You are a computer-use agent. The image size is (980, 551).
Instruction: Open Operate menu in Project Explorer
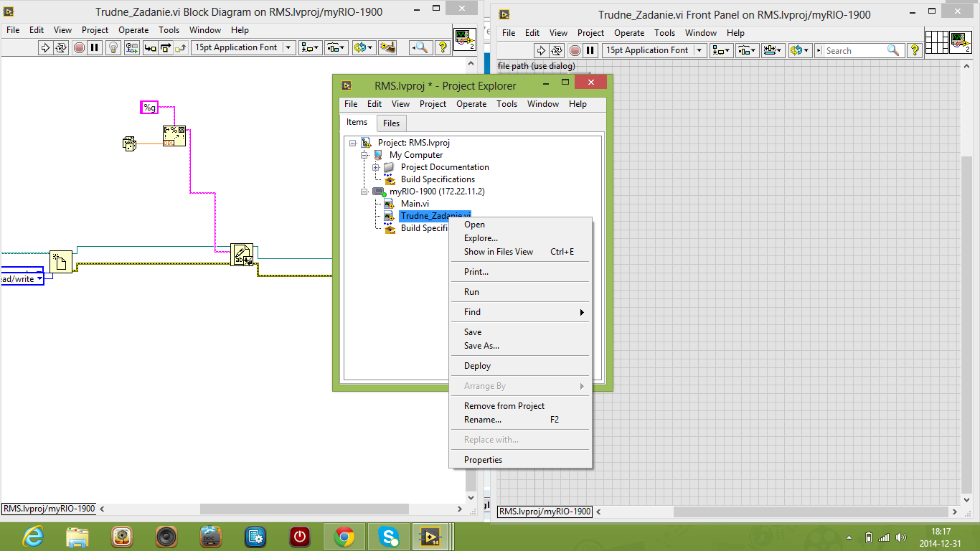pyautogui.click(x=471, y=104)
